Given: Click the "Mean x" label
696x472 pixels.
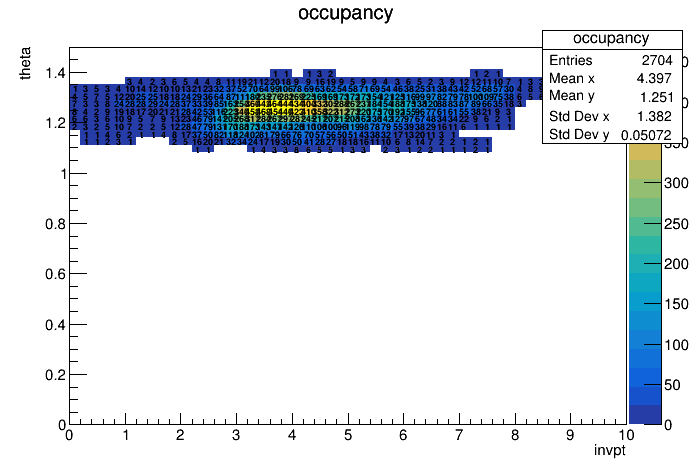Looking at the screenshot, I should tap(571, 78).
